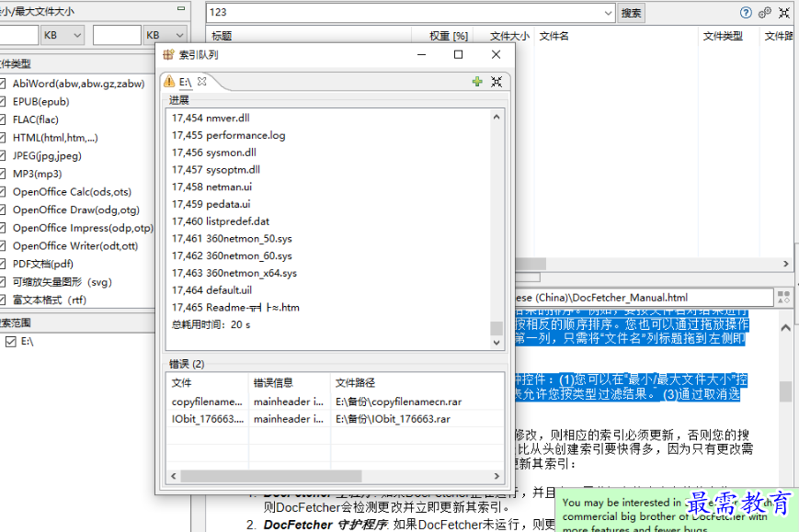The height and width of the screenshot is (532, 799).
Task: Toggle the OpenOffice Draw checkbox
Action: (x=2, y=210)
